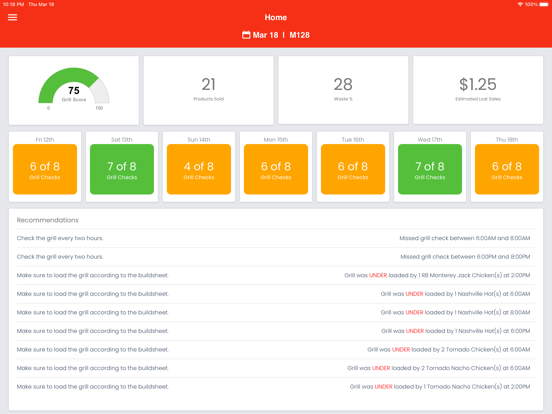Click 'Missed grill check between 6:00AM and 8:00AM'
The width and height of the screenshot is (552, 414).
pos(465,238)
